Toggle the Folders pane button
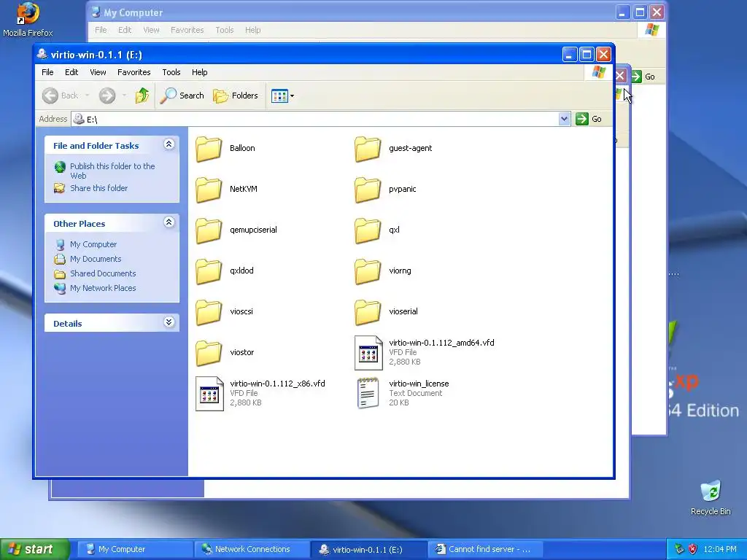Image resolution: width=747 pixels, height=560 pixels. 236,96
